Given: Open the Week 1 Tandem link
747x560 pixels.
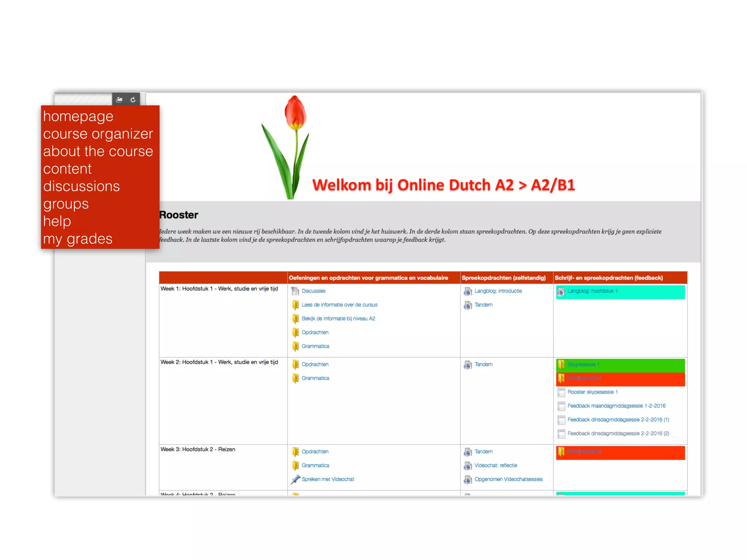Looking at the screenshot, I should 483,305.
